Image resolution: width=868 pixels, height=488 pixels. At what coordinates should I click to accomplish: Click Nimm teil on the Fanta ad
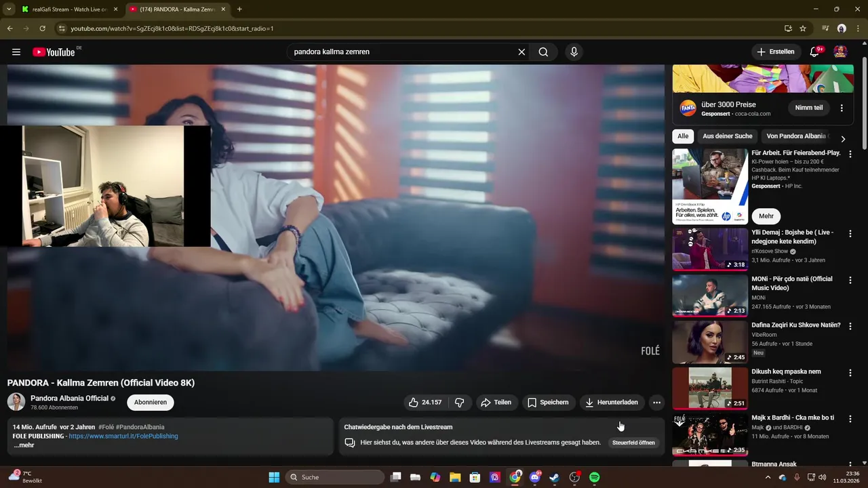[x=808, y=108]
